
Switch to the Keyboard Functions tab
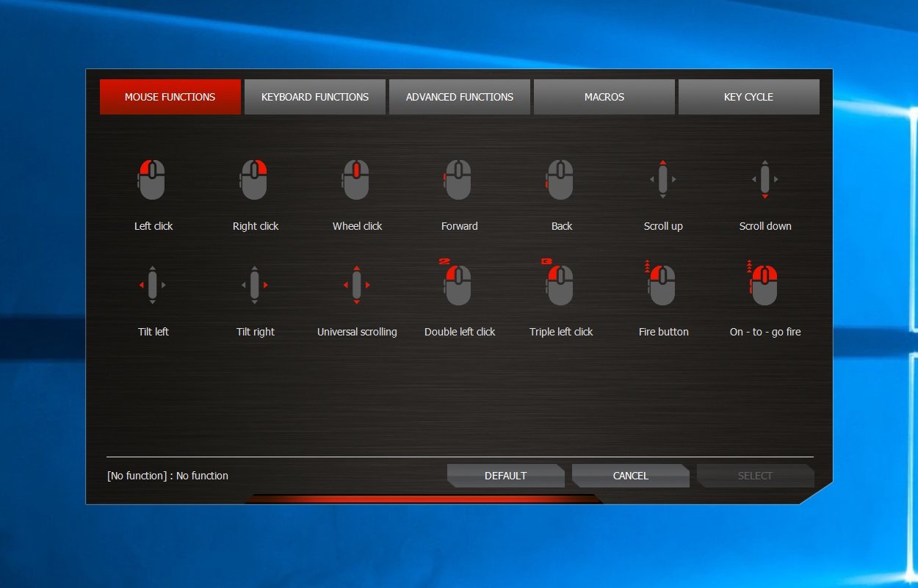coord(315,97)
